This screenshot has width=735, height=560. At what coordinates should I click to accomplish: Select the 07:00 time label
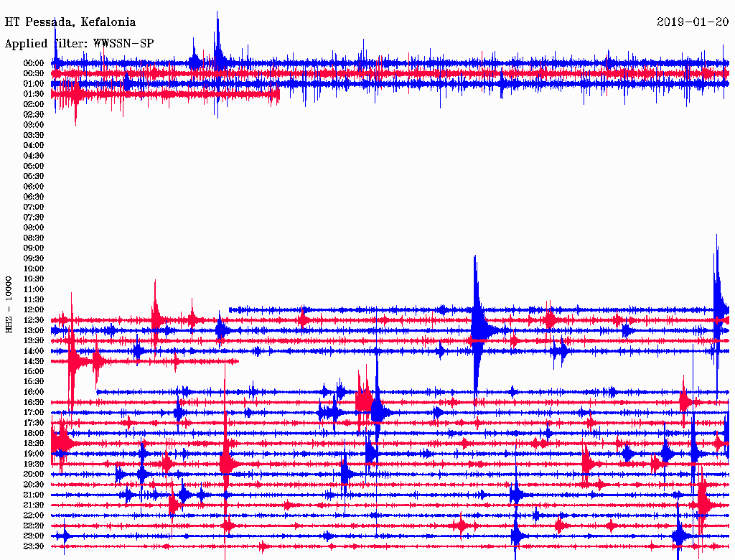(34, 207)
